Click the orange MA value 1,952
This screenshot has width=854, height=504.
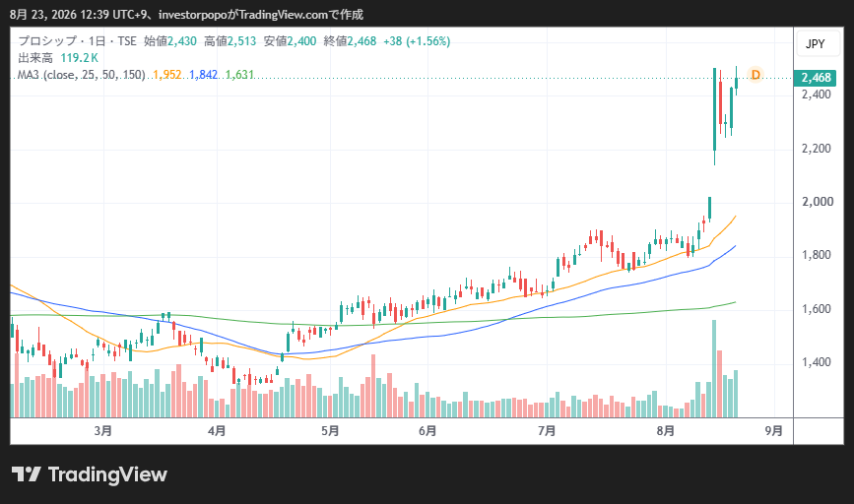click(x=167, y=75)
